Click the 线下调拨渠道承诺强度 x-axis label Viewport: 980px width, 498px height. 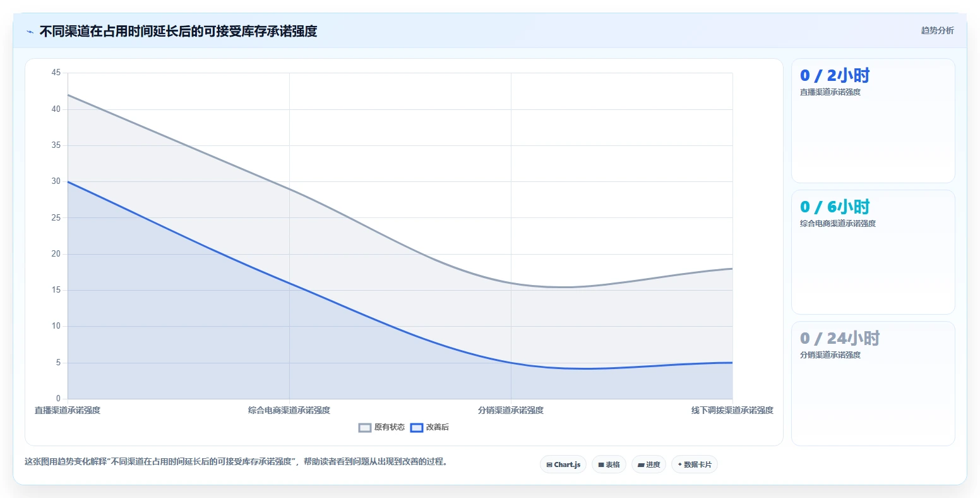(732, 410)
